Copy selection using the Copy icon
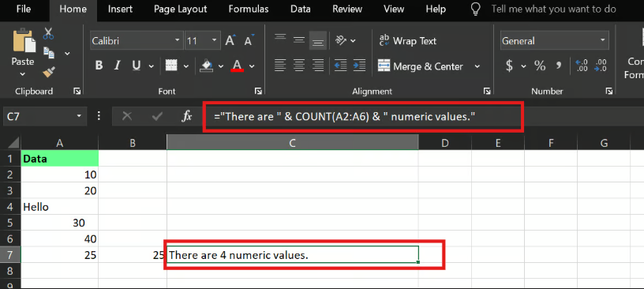 tap(49, 52)
